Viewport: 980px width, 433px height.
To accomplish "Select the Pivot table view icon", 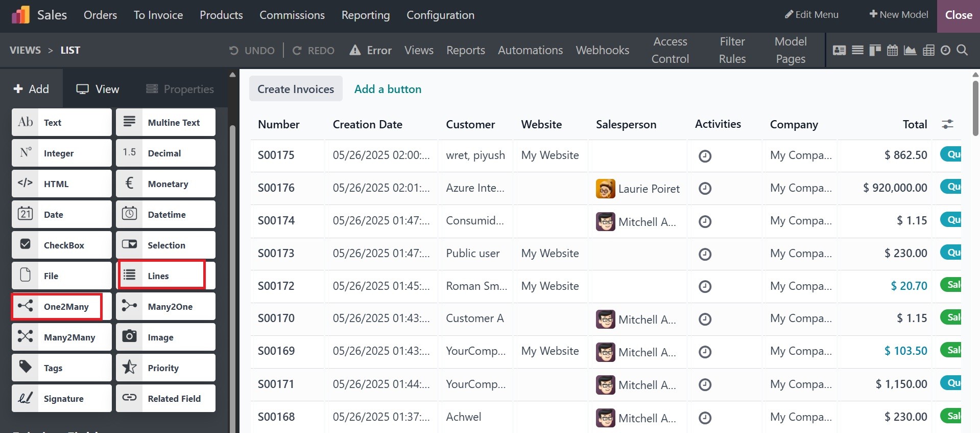I will point(928,50).
